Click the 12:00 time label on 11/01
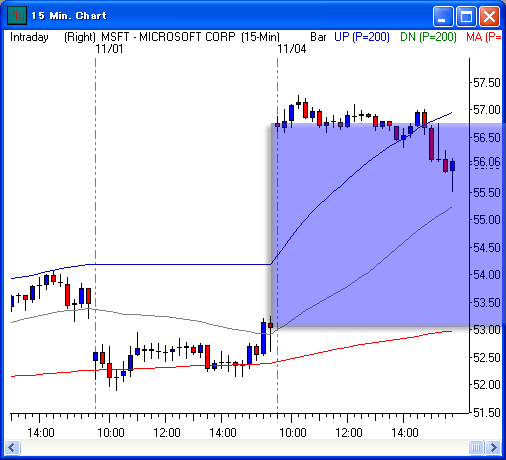Screen dimensions: 506x460 pos(167,433)
